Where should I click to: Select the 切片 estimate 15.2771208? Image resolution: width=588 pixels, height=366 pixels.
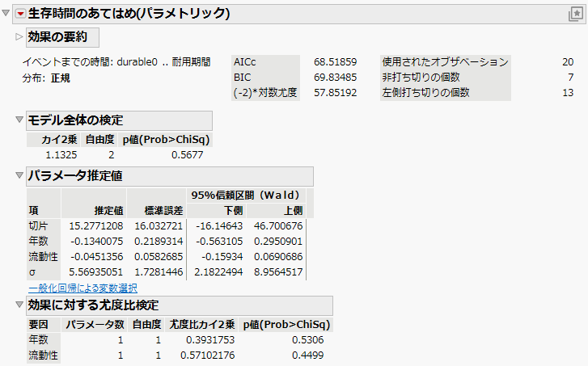point(96,226)
